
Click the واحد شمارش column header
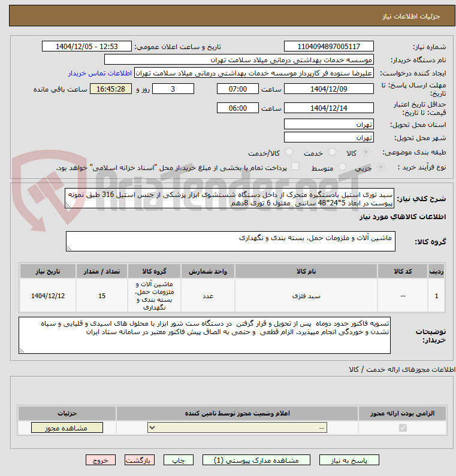pyautogui.click(x=208, y=271)
